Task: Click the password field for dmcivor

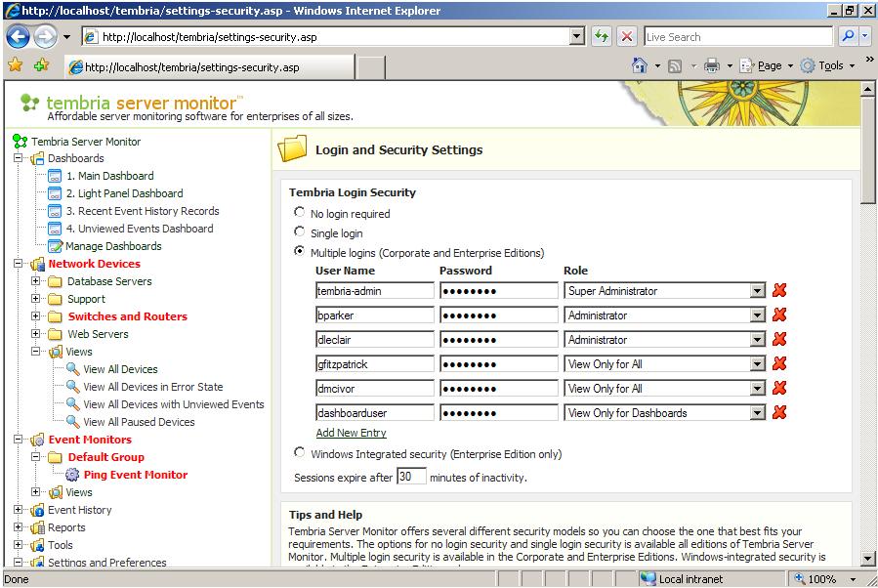Action: coord(499,389)
